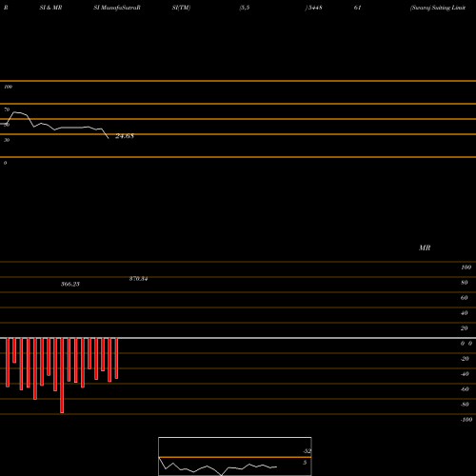
Task: Click the SI MunafaSutraR header text
Action: 117,8
